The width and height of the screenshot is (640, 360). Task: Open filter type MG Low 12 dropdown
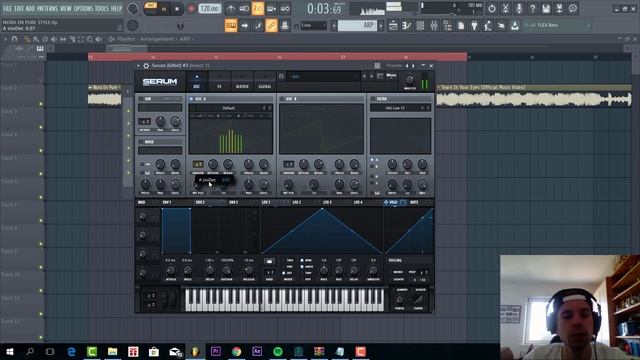coord(395,108)
